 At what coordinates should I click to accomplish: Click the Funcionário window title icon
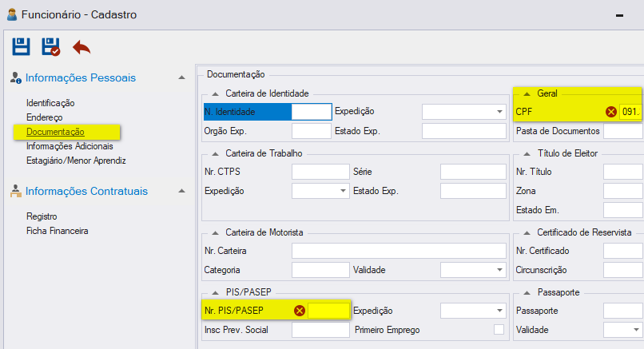(x=12, y=15)
